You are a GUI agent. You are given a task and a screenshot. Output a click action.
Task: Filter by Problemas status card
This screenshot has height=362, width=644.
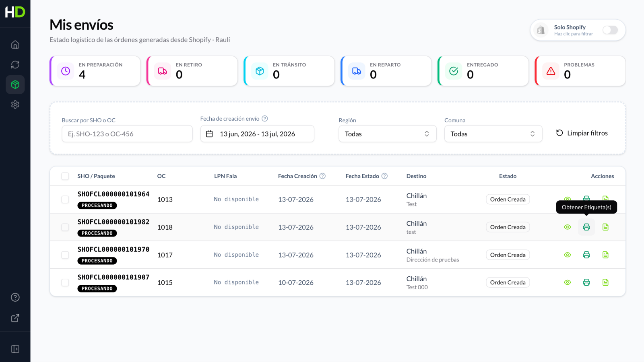point(580,71)
